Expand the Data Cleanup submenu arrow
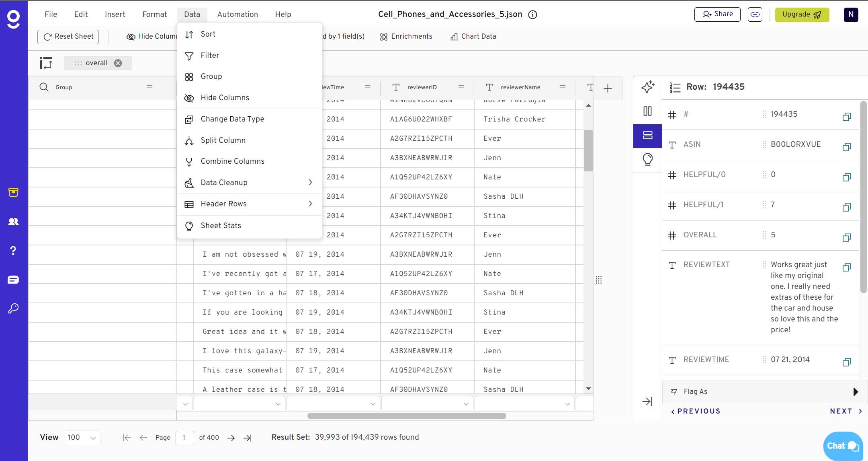 (311, 182)
